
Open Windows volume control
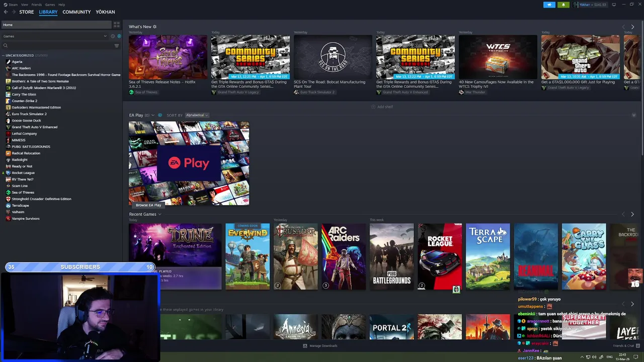pyautogui.click(x=594, y=357)
